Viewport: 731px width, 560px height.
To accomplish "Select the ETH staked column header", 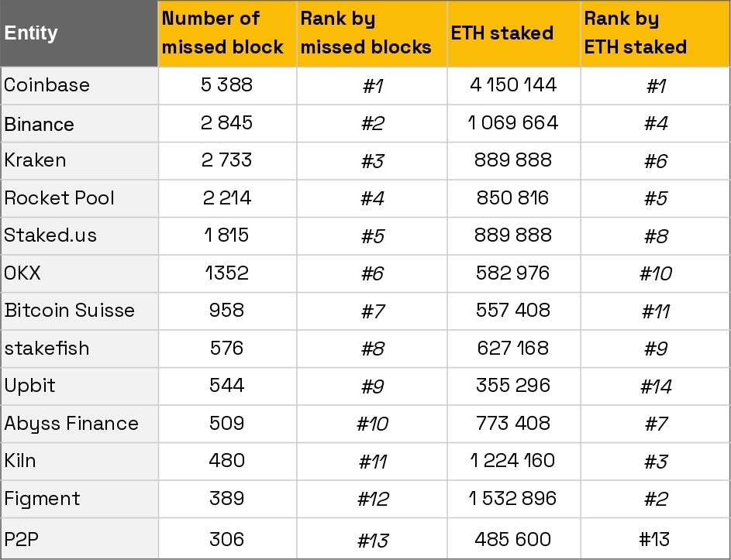I will coord(514,33).
